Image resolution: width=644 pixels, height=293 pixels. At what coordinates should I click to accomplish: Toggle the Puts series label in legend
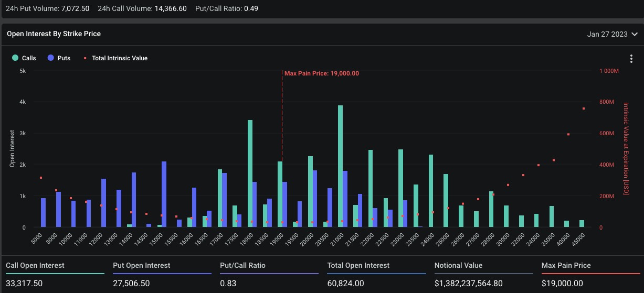[x=64, y=58]
